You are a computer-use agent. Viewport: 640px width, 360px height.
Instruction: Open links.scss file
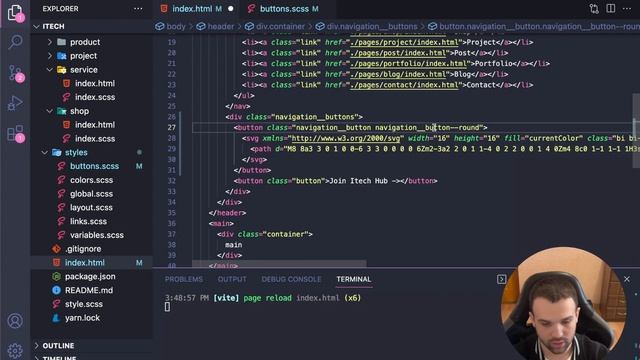coord(88,221)
